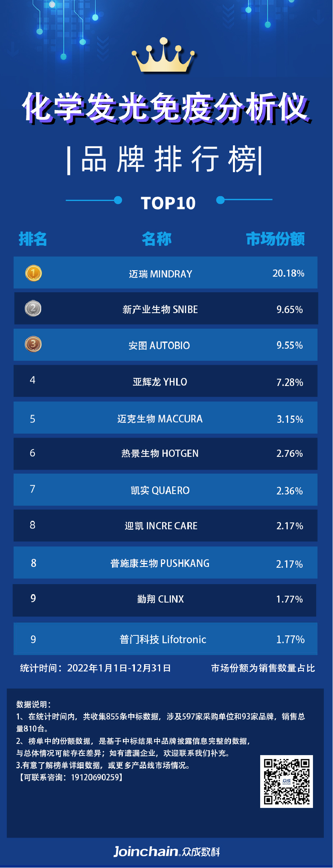Click 迈克生物 MACCURA's 3.15% share value
The width and height of the screenshot is (333, 868).
pyautogui.click(x=290, y=419)
